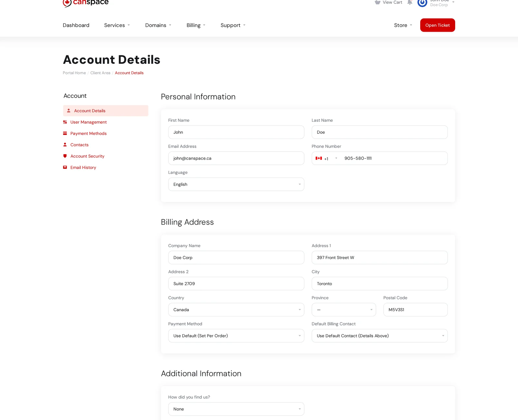The width and height of the screenshot is (518, 420).
Task: Open the Services menu
Action: coord(117,25)
